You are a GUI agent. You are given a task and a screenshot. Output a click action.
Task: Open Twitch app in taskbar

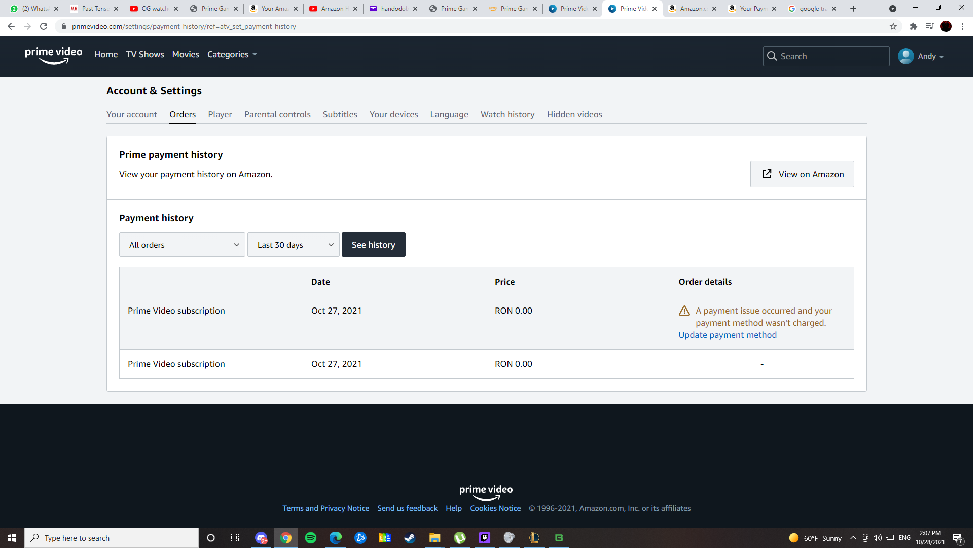point(485,538)
